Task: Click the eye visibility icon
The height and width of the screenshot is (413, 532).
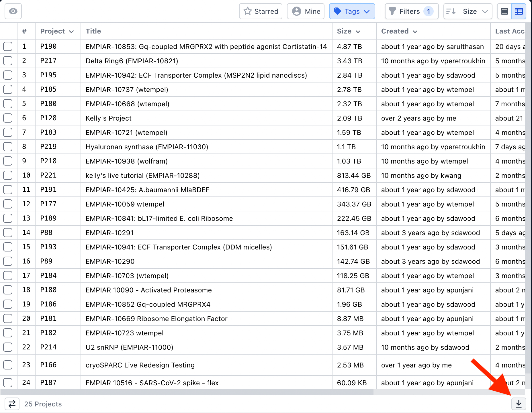Action: pyautogui.click(x=13, y=11)
